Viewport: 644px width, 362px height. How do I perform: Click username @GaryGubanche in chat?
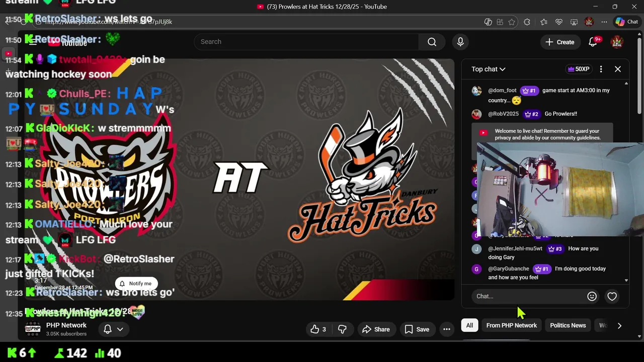click(509, 268)
